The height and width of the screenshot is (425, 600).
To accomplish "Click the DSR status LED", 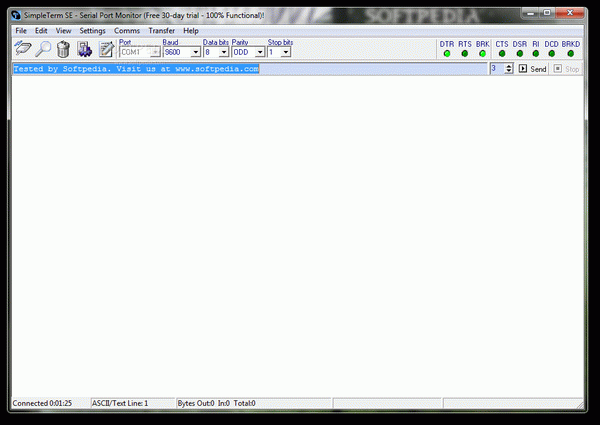I will click(x=520, y=54).
